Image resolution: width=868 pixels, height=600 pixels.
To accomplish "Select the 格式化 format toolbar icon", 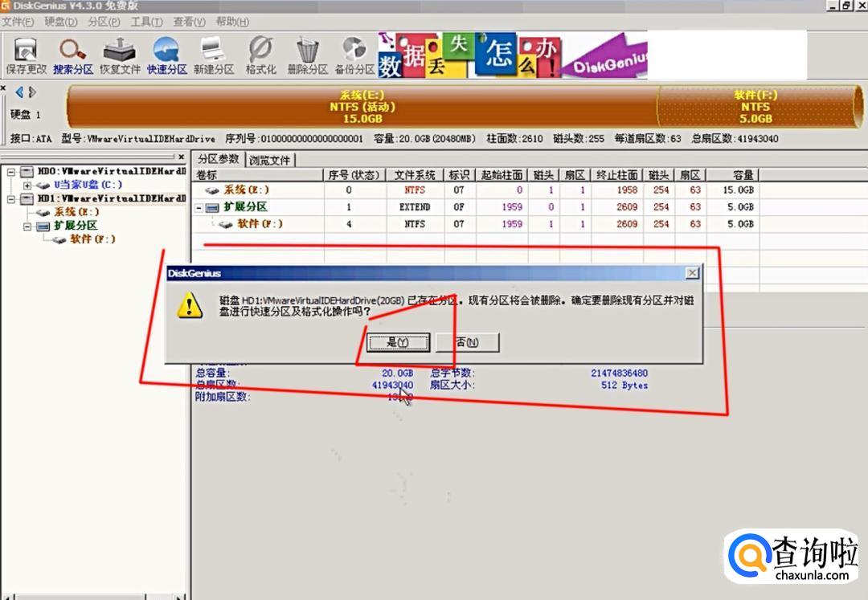I will (x=260, y=55).
